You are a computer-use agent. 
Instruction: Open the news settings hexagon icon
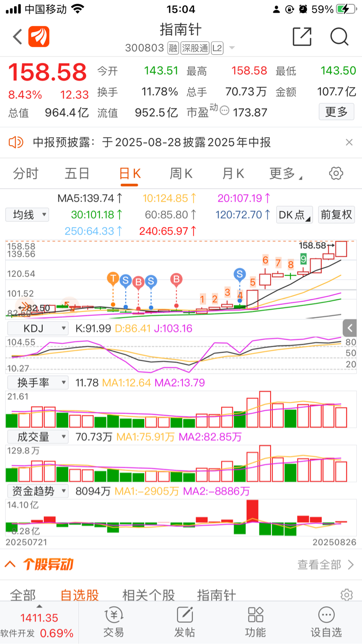pos(347,594)
